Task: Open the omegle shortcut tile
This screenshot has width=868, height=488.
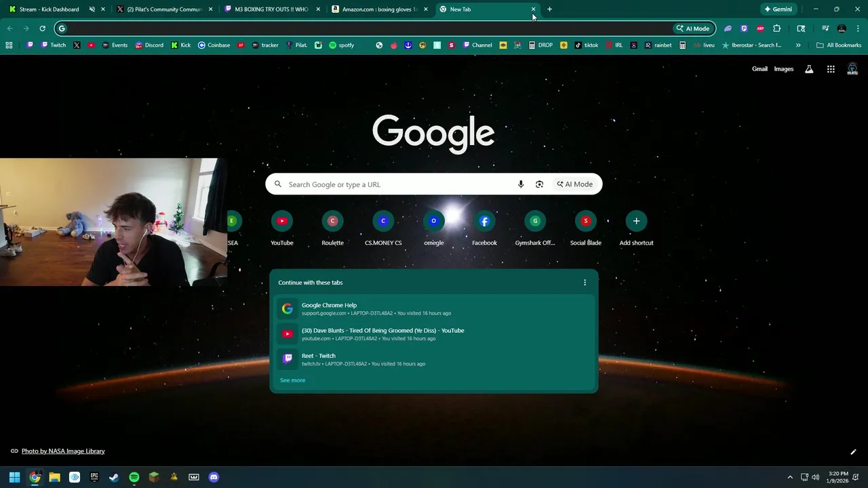Action: tap(434, 228)
